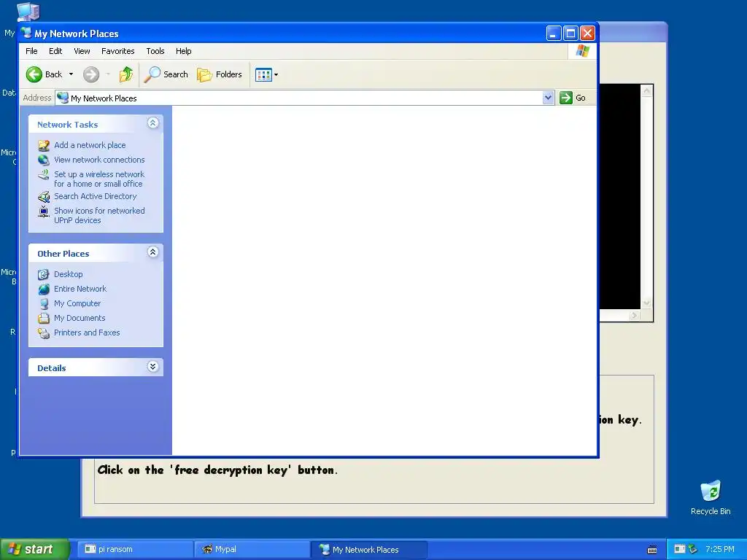Open the Search pane

click(166, 74)
